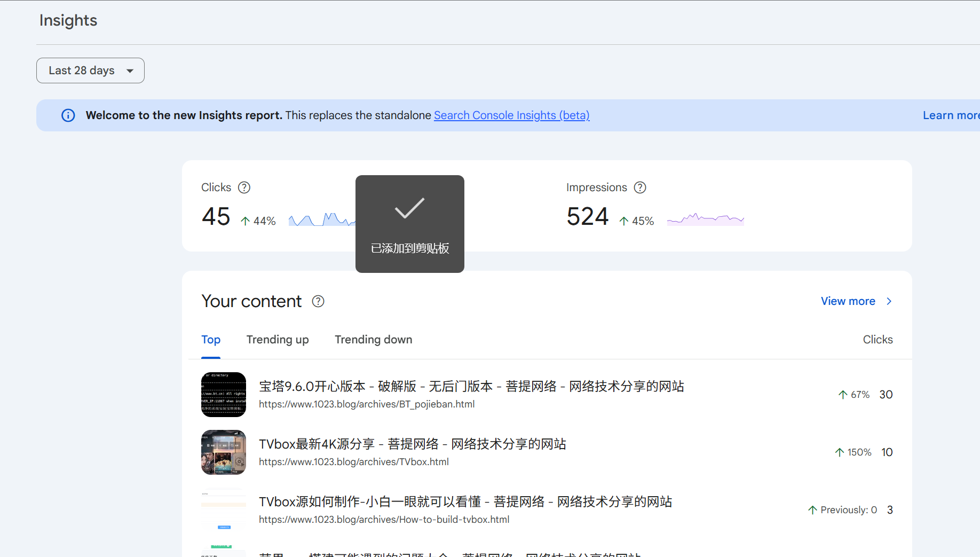Switch to the Top tab
The width and height of the screenshot is (980, 557).
pos(211,340)
